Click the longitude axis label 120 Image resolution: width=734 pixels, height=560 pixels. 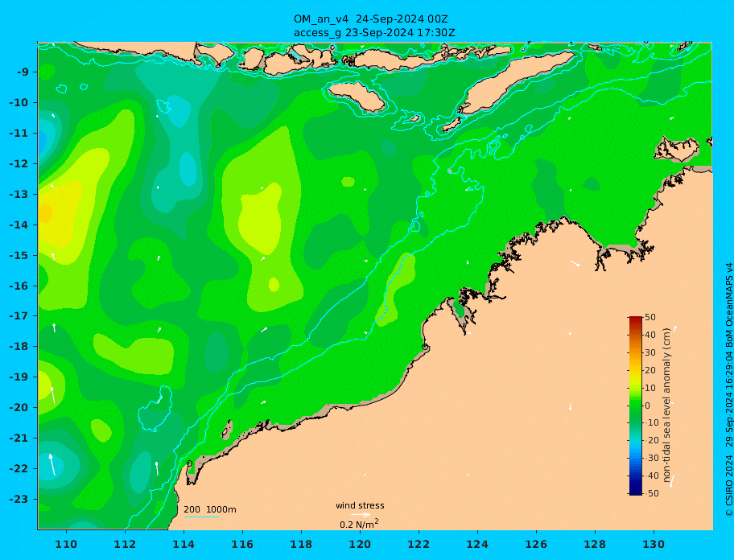(x=360, y=544)
